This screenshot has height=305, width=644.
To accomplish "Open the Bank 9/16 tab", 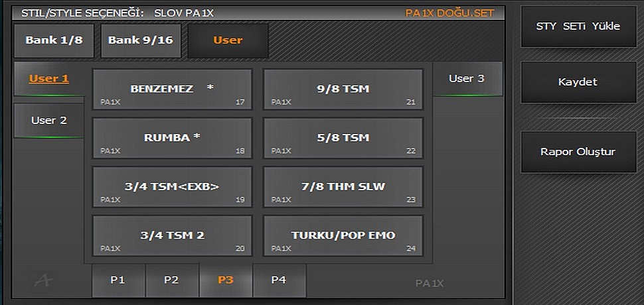I will pos(140,40).
